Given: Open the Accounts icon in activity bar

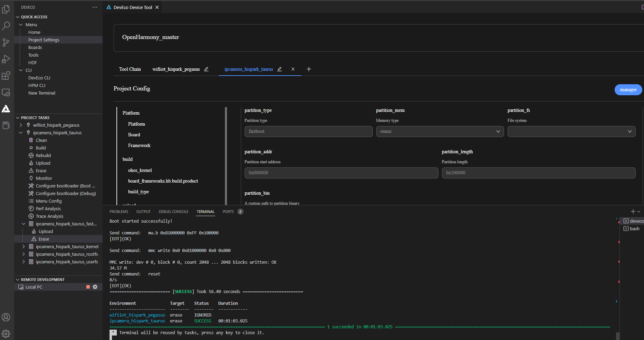Looking at the screenshot, I should click(x=6, y=317).
